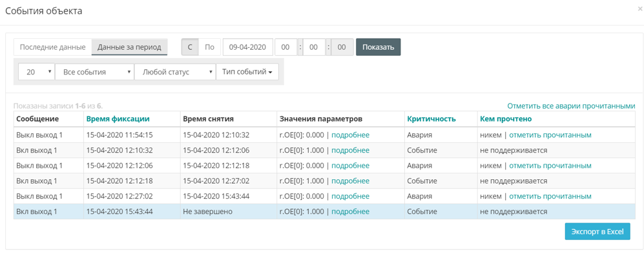This screenshot has width=644, height=253.
Task: Toggle the По date selector
Action: [x=210, y=47]
